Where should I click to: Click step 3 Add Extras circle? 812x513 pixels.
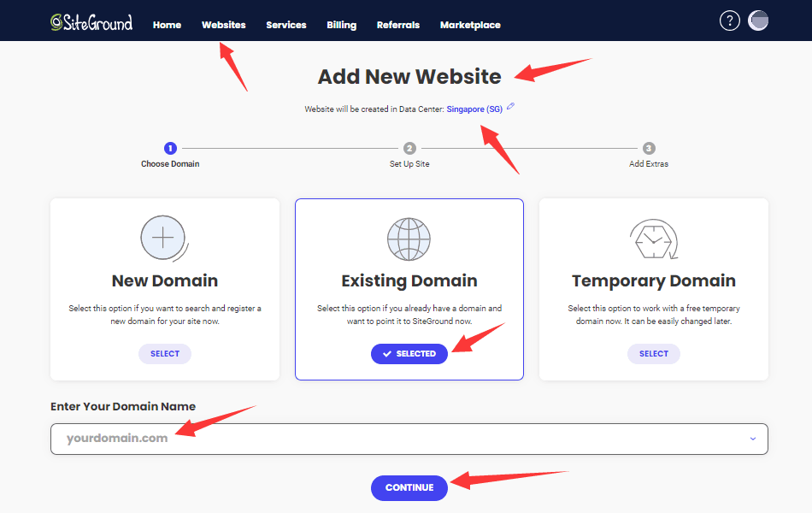(649, 148)
